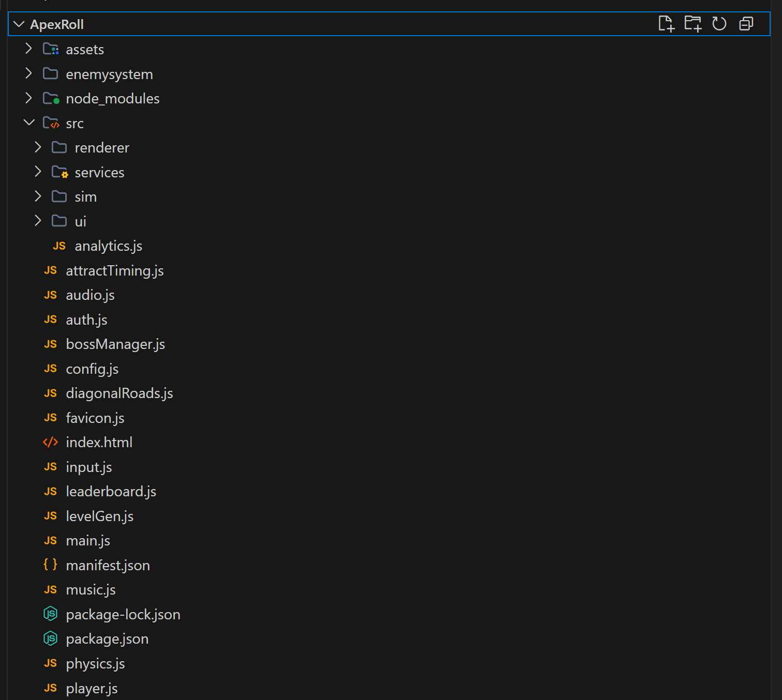Click the braces icon beside manifest.json
This screenshot has height=700, width=782.
(50, 565)
